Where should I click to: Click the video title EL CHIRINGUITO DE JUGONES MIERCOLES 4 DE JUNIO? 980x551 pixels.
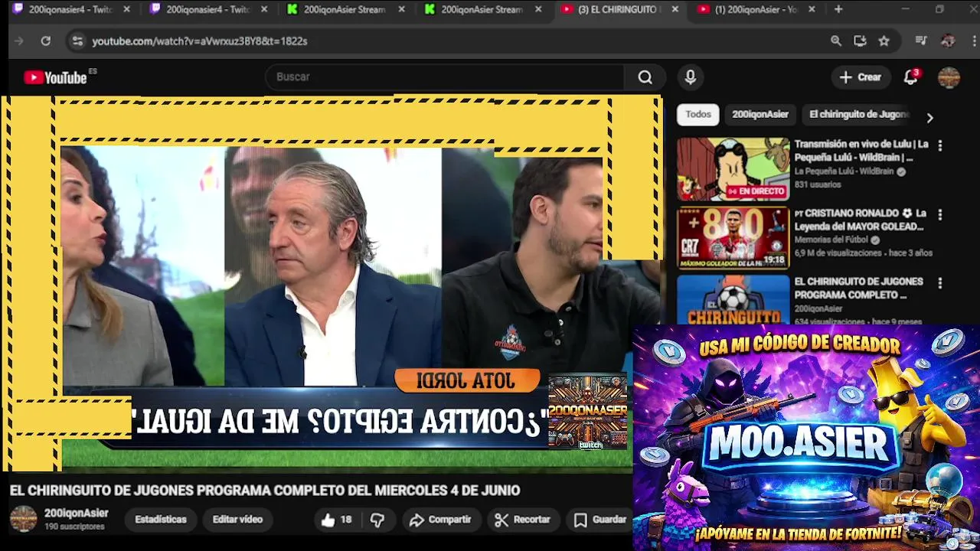click(x=265, y=491)
